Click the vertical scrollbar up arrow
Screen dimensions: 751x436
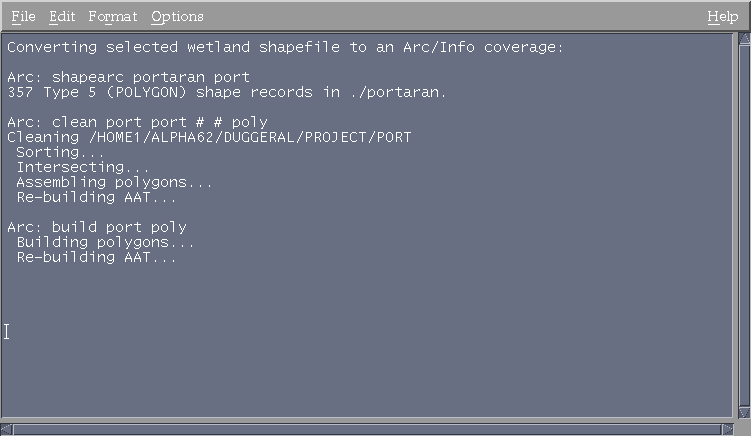743,39
